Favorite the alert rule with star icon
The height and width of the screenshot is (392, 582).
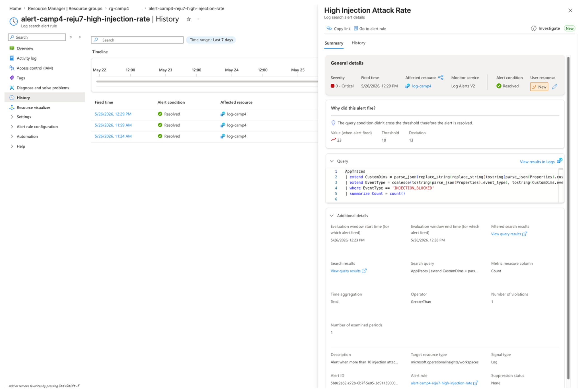click(x=188, y=19)
